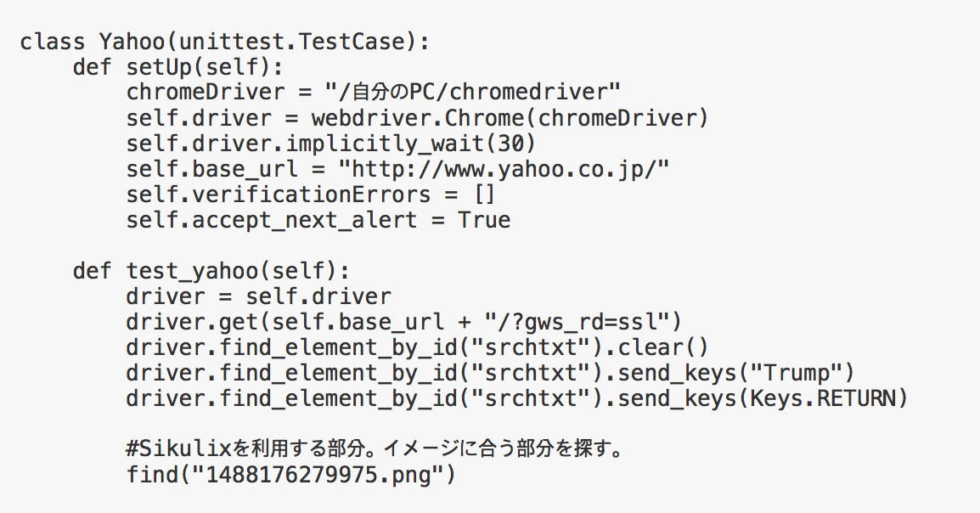Click the True value

(484, 221)
